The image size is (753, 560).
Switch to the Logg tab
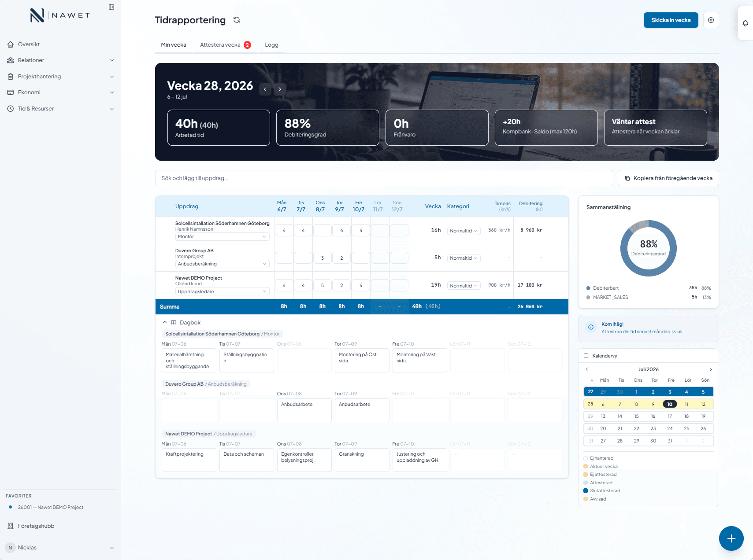coord(271,45)
